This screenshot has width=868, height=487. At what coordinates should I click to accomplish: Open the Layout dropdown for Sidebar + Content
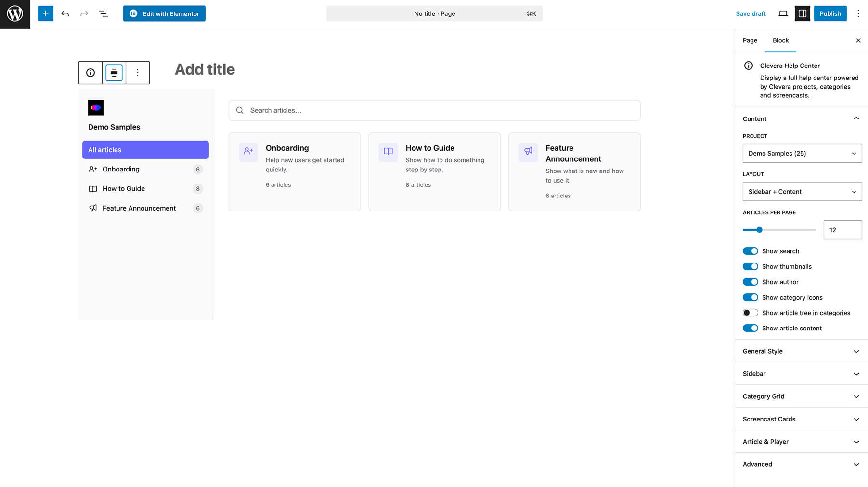click(x=802, y=191)
